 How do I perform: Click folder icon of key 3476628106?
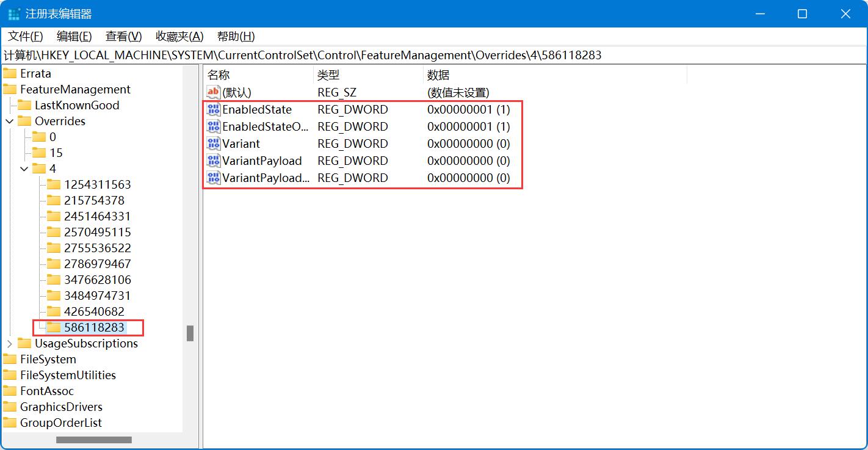coord(54,280)
